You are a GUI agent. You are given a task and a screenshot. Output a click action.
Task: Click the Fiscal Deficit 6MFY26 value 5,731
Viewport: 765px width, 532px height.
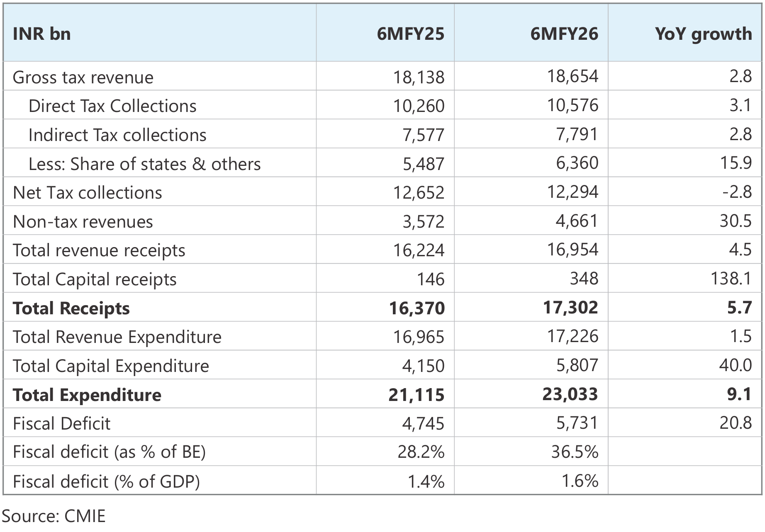[x=577, y=423]
